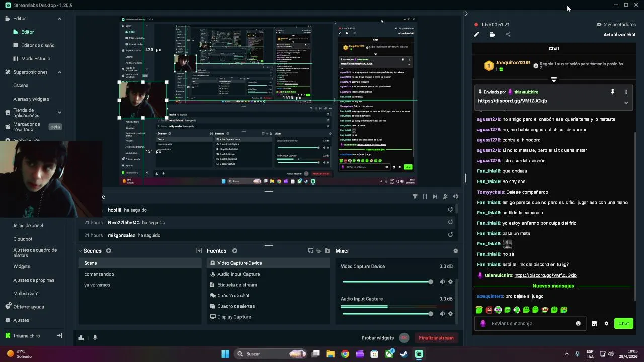
Task: Open Marcador de resaltado page
Action: pos(27,127)
